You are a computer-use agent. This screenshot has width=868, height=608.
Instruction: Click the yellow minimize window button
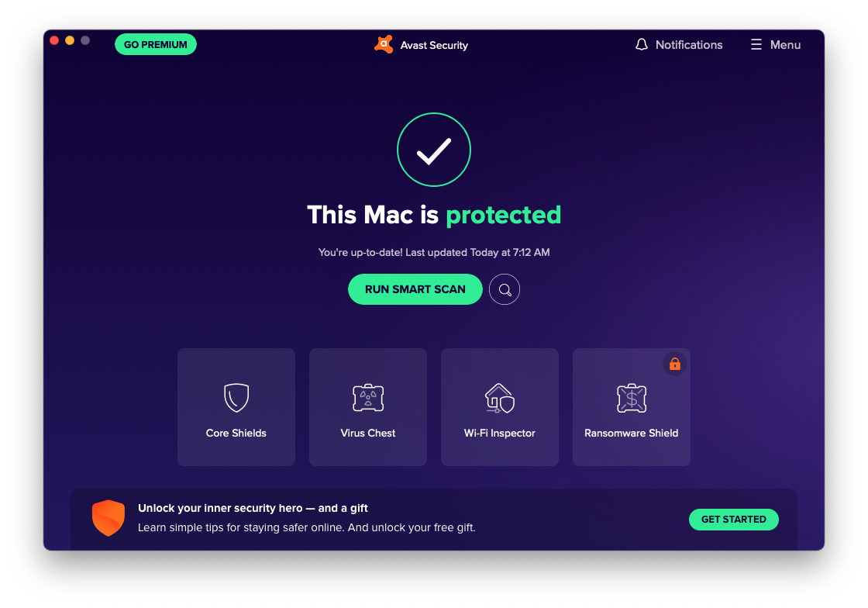(x=70, y=40)
